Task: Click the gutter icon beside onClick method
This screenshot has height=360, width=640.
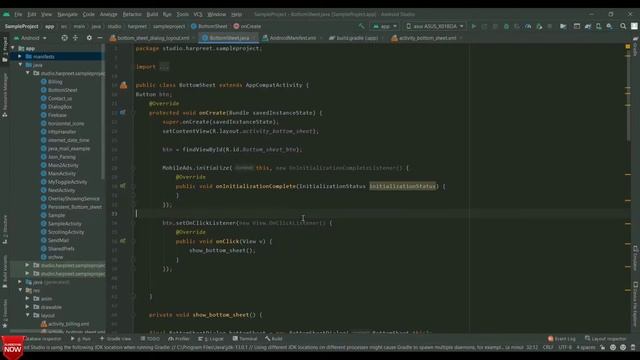Action: click(x=122, y=241)
